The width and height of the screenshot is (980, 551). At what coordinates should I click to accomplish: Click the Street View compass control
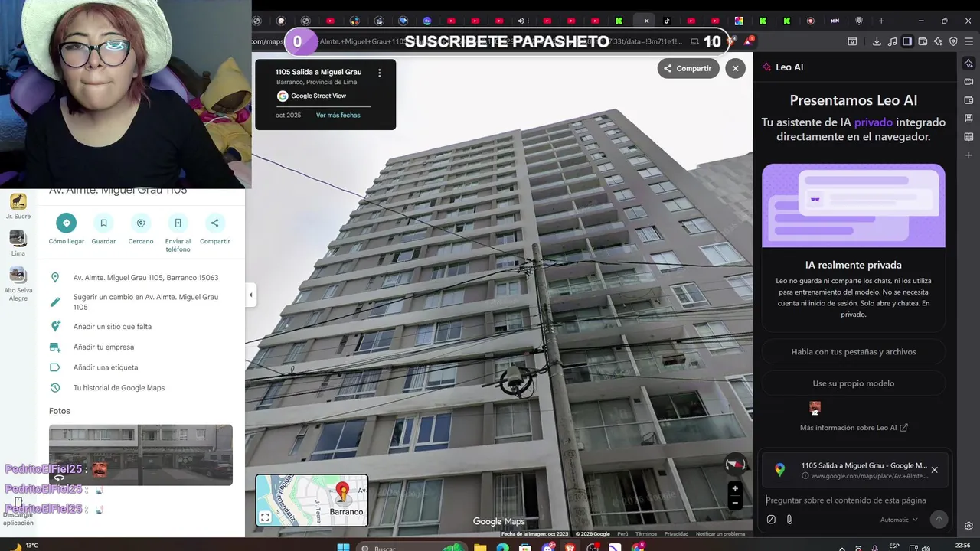735,464
